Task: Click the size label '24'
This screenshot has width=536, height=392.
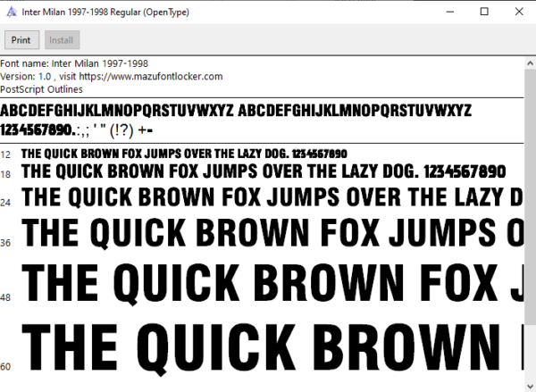Action: pyautogui.click(x=5, y=203)
